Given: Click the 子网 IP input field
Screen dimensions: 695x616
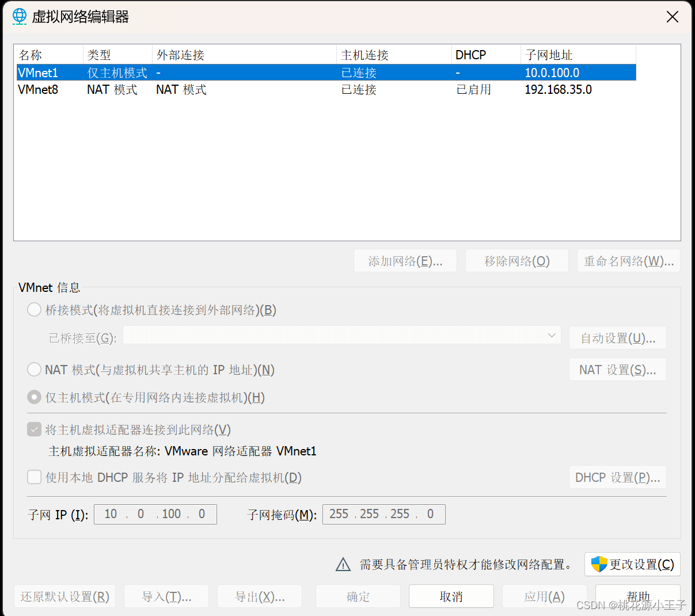Looking at the screenshot, I should 155,514.
